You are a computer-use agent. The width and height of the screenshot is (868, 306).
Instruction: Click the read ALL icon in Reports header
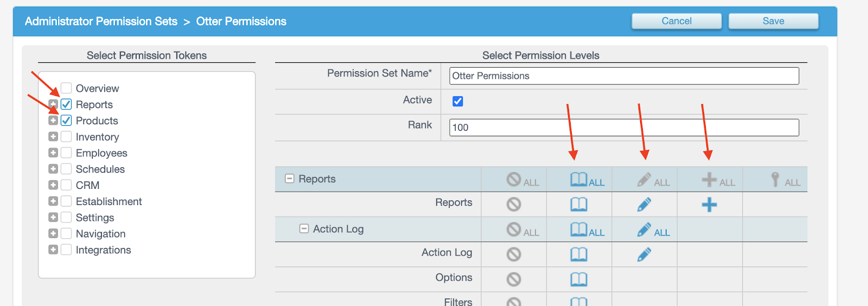tap(587, 180)
